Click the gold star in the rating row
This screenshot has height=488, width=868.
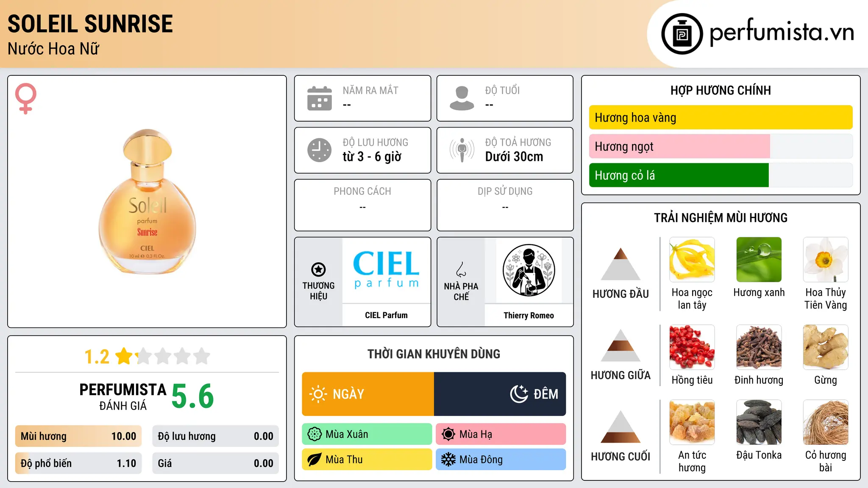click(x=124, y=356)
